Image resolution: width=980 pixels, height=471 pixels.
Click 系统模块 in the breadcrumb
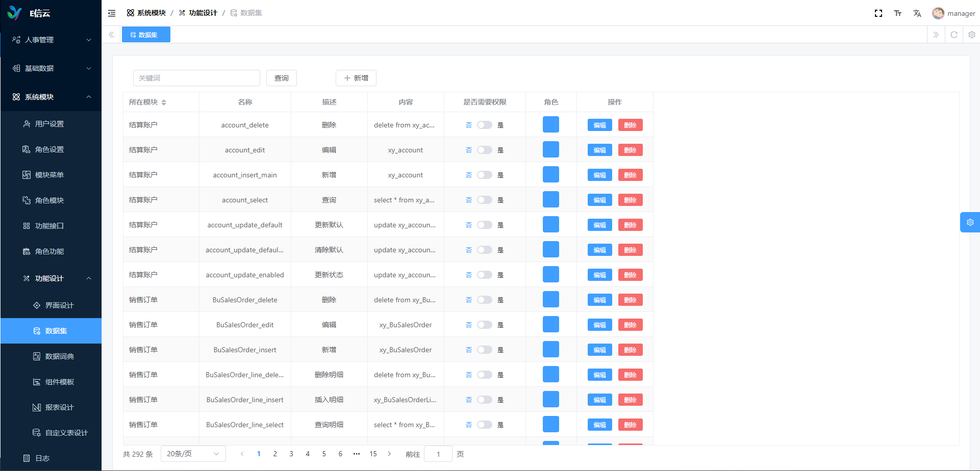click(146, 13)
